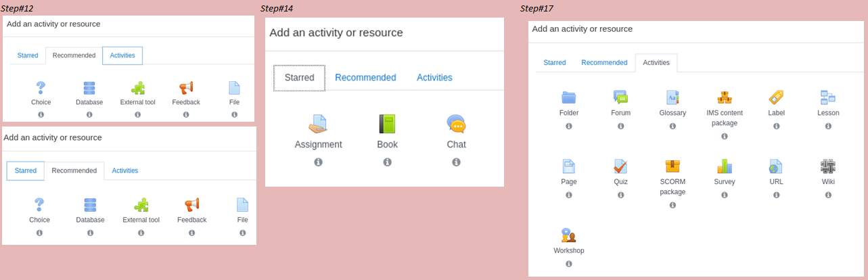
Task: Switch to Recommended tab in Step#14 panel
Action: click(365, 78)
